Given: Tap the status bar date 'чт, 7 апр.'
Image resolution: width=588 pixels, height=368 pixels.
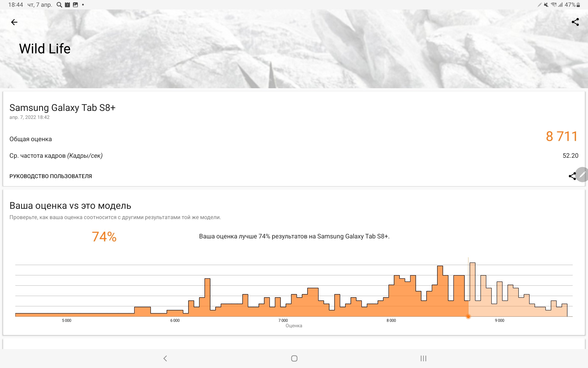Looking at the screenshot, I should pos(40,5).
